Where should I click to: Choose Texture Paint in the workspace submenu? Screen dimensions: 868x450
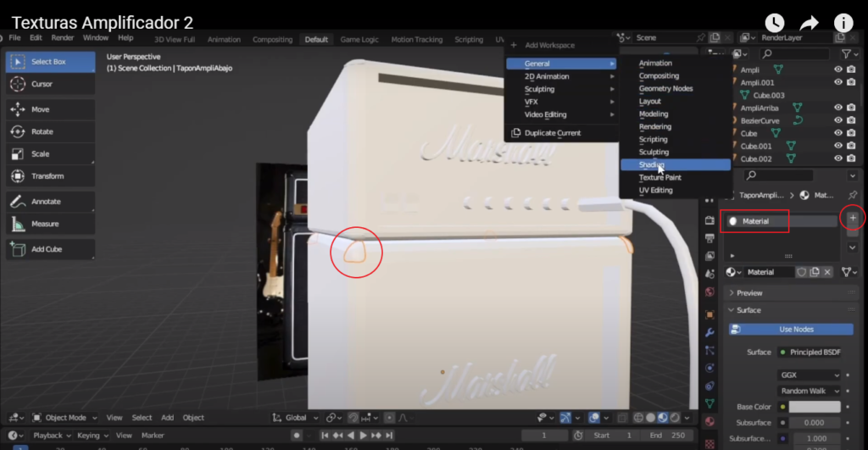(675, 177)
